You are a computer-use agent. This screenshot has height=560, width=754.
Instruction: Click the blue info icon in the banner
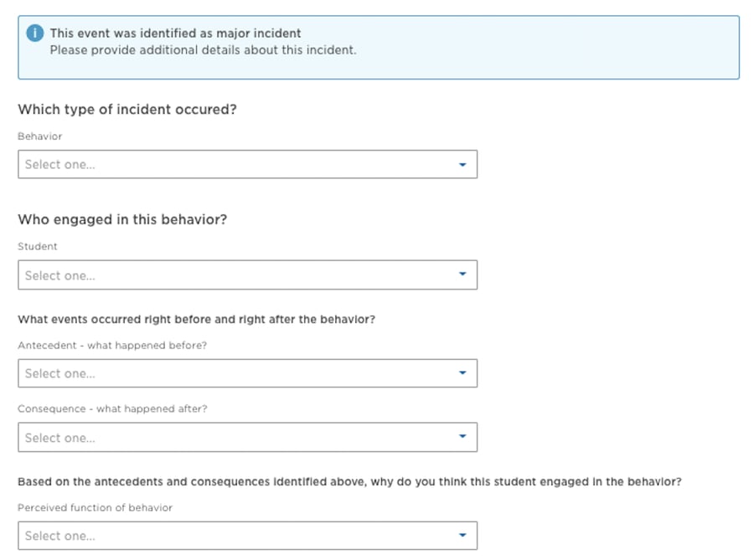point(34,33)
